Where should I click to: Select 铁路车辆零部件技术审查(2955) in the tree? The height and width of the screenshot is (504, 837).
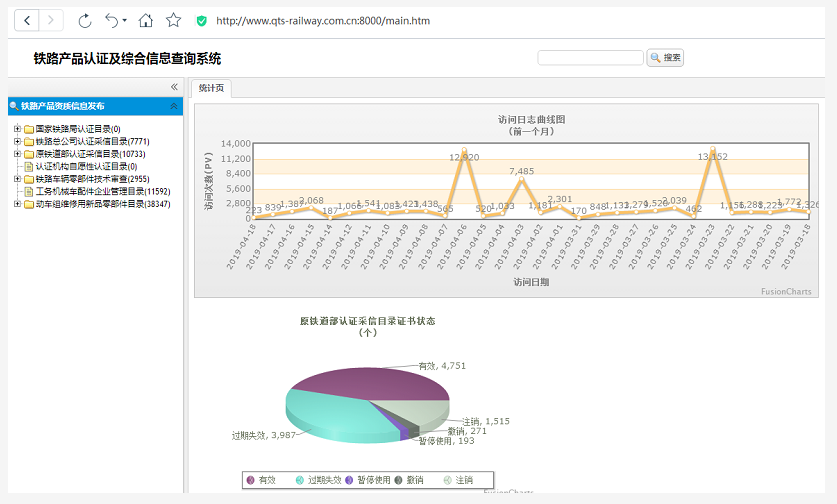tap(92, 179)
